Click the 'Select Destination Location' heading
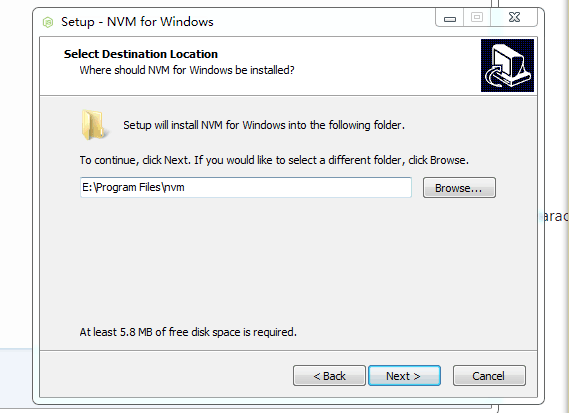 tap(141, 54)
